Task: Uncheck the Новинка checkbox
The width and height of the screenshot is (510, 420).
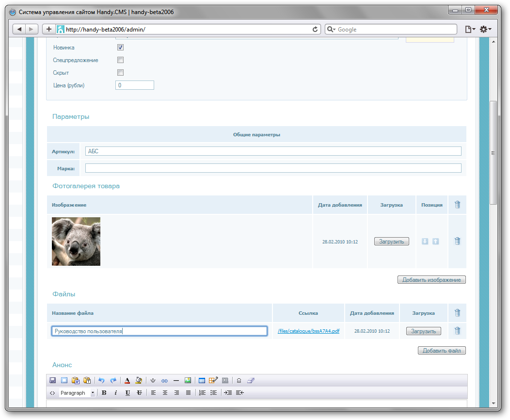Action: tap(121, 48)
